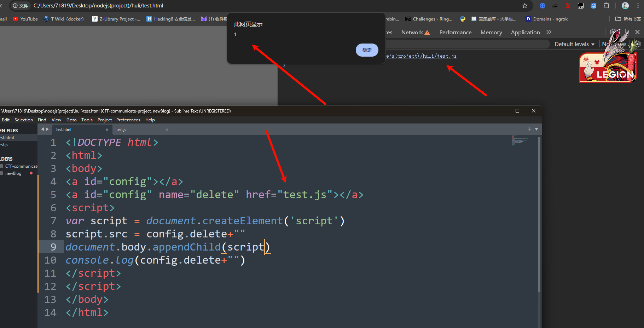Screen dimensions: 644x328
Task: Open the Extensions puzzle-piece menu
Action: click(606, 6)
